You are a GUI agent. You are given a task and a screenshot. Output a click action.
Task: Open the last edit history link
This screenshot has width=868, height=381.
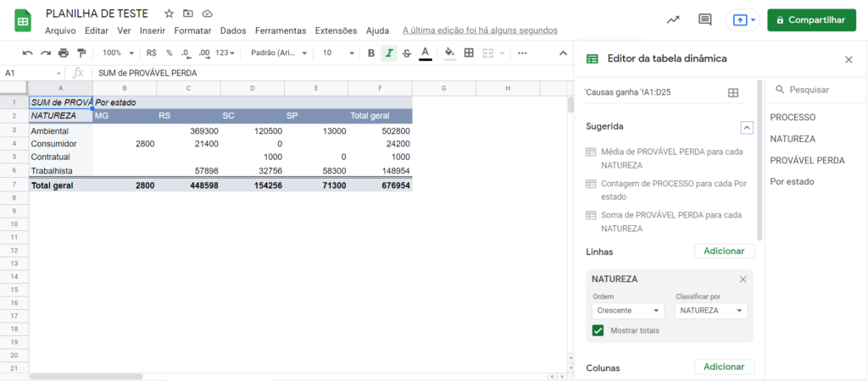pos(480,30)
